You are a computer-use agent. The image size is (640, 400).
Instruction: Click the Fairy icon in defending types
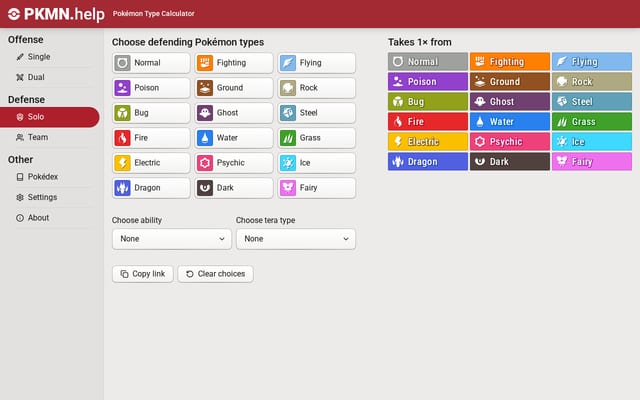288,188
